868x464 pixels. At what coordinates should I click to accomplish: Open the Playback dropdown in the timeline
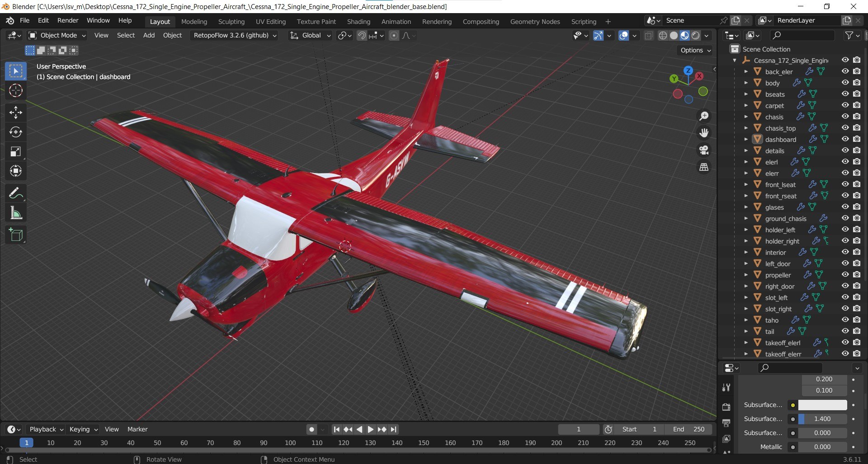pos(46,430)
